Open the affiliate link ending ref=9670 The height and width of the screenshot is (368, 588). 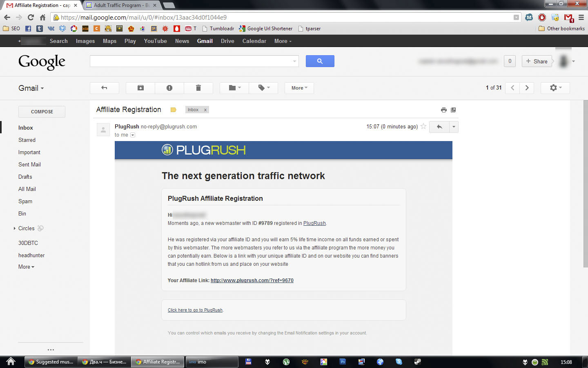coord(252,280)
